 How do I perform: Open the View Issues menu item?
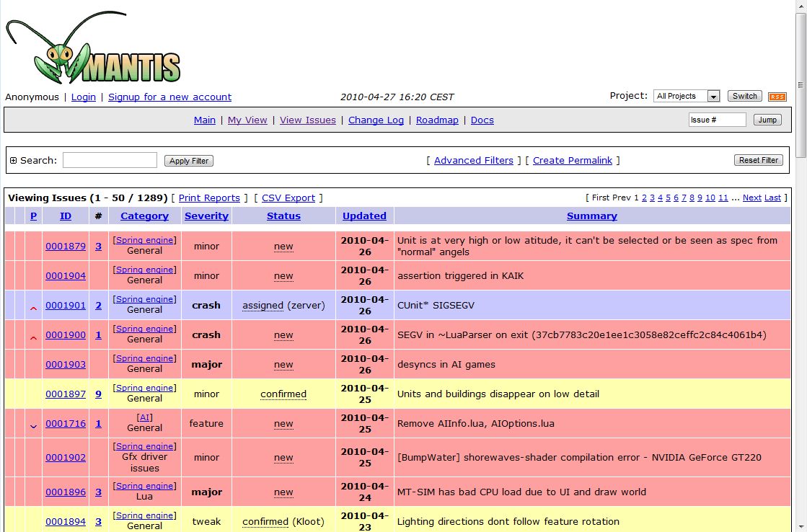coord(307,120)
